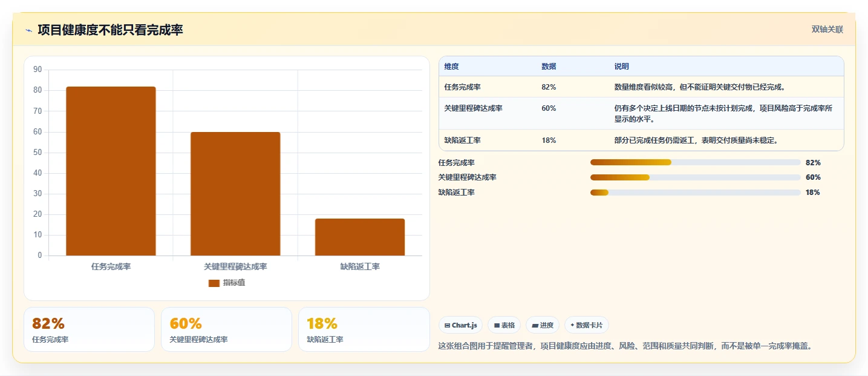Image resolution: width=868 pixels, height=376 pixels.
Task: Click the 60% cell in table
Action: point(549,108)
